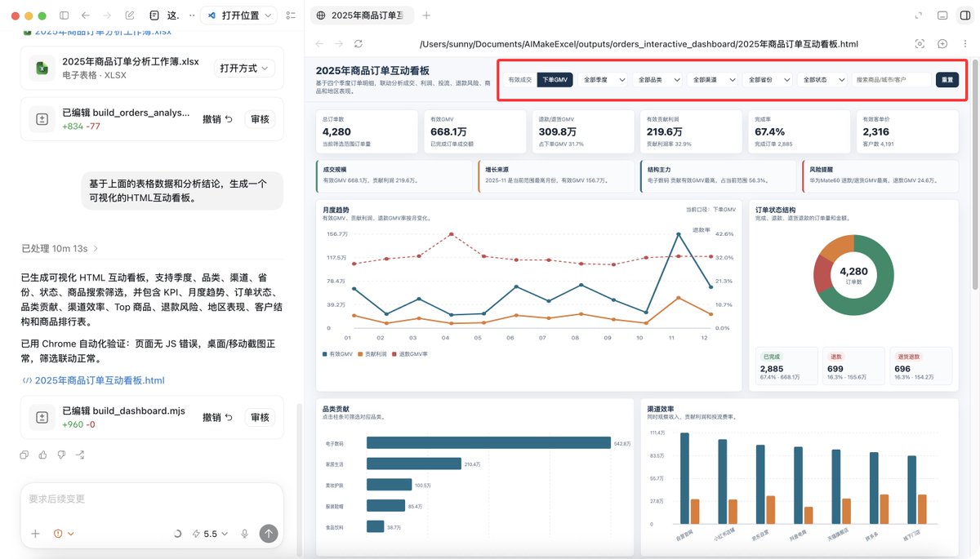The width and height of the screenshot is (980, 559).
Task: Toggle the left sidebar panel icon
Action: pyautogui.click(x=65, y=16)
